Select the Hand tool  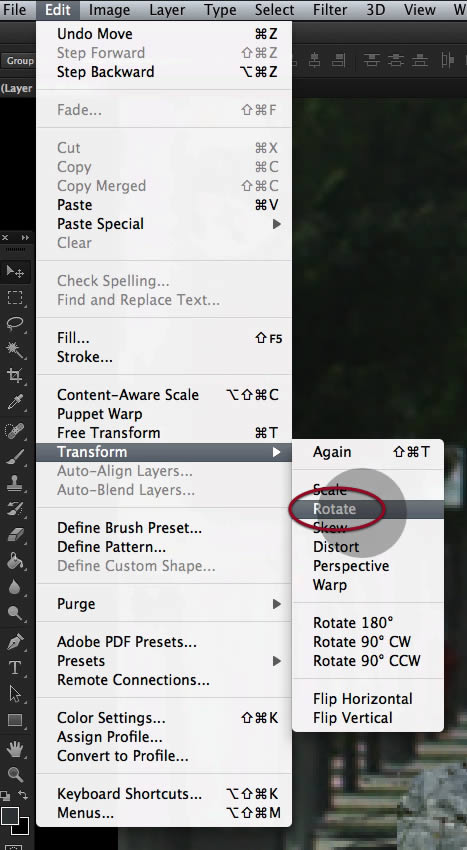click(x=15, y=750)
